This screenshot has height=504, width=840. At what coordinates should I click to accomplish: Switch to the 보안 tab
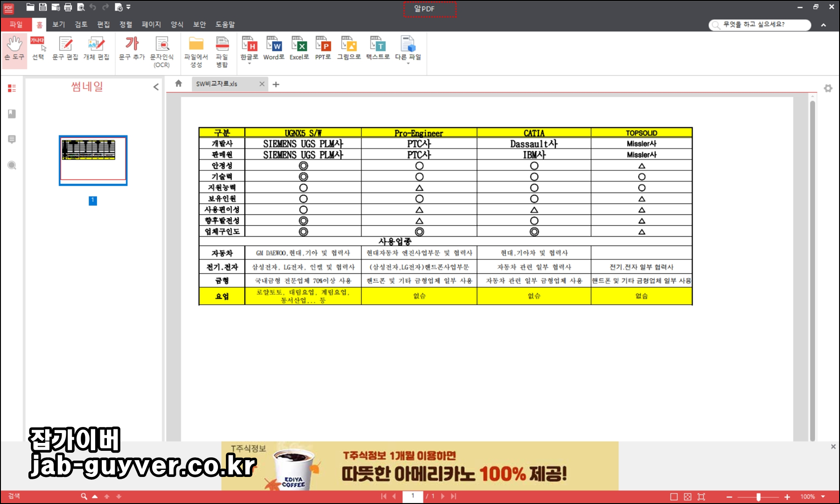tap(200, 25)
